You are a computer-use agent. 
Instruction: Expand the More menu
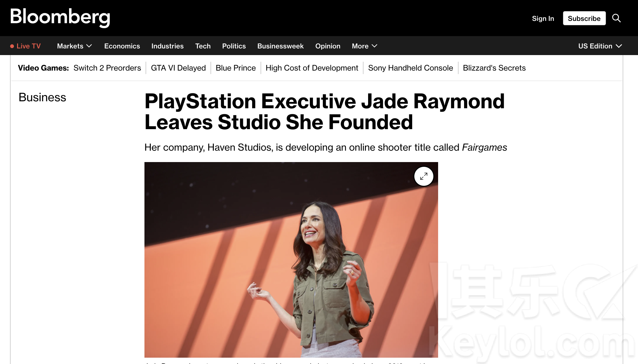[365, 46]
